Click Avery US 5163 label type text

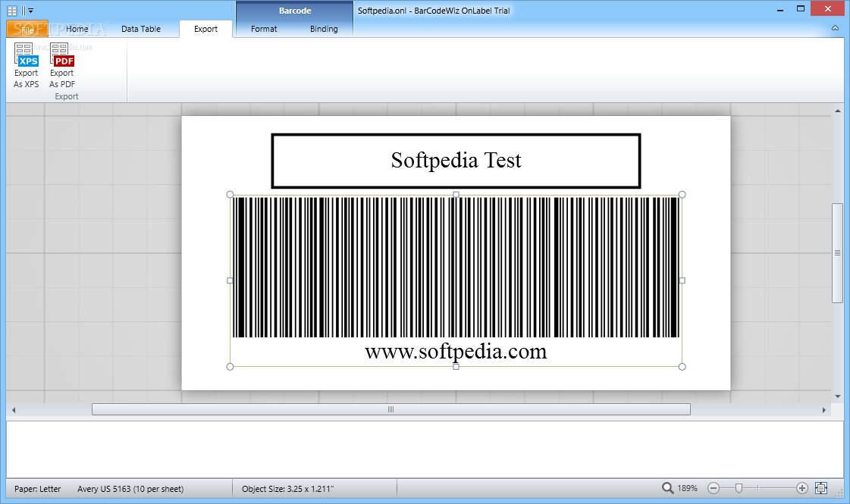[130, 489]
